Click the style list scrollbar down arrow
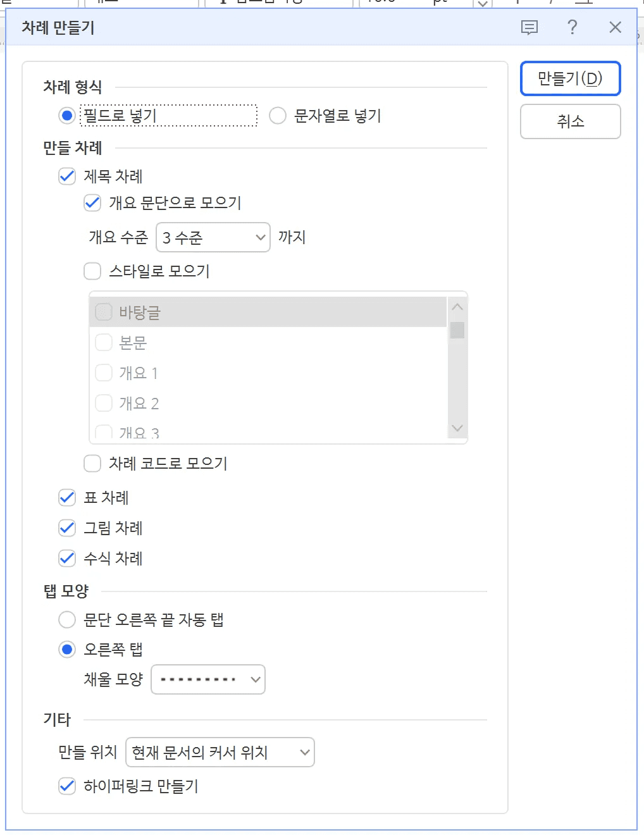Image resolution: width=644 pixels, height=835 pixels. [x=457, y=428]
